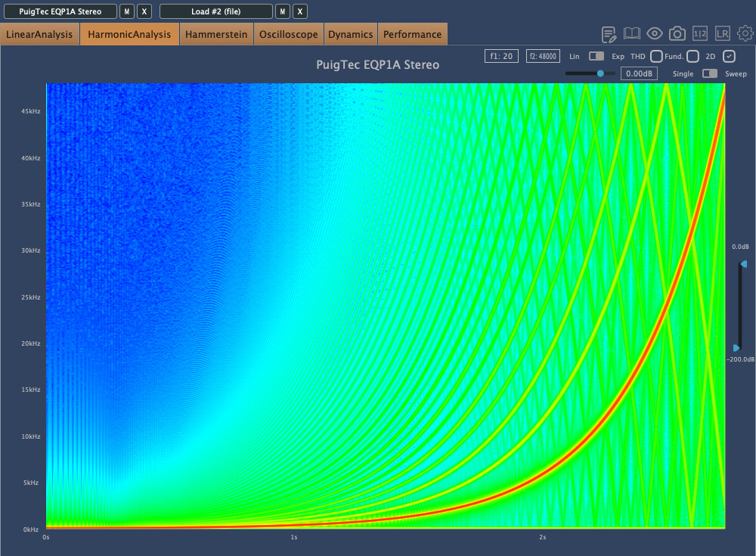Screen dimensions: 756x556
Task: Toggle the Lin/Exp scale switch
Action: [596, 56]
